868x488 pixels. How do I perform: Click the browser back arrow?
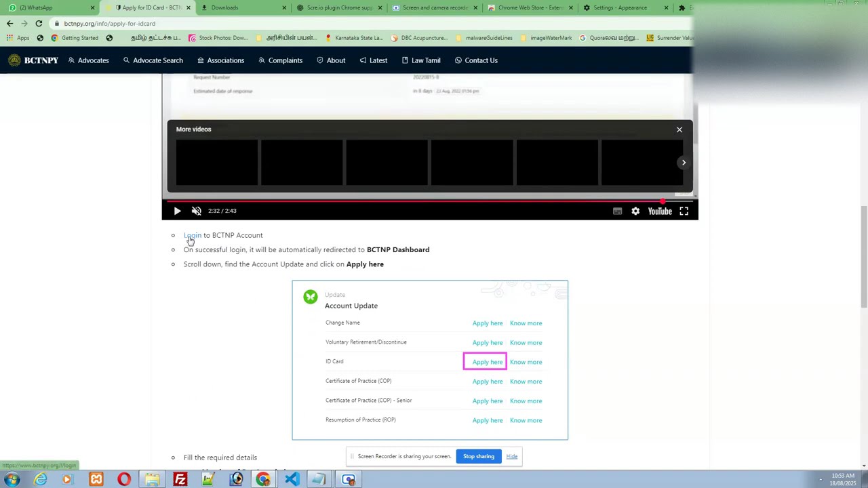[x=9, y=24]
